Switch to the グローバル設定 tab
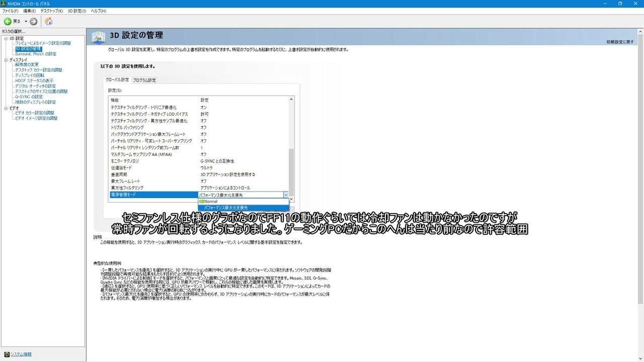The image size is (644, 362). [117, 80]
